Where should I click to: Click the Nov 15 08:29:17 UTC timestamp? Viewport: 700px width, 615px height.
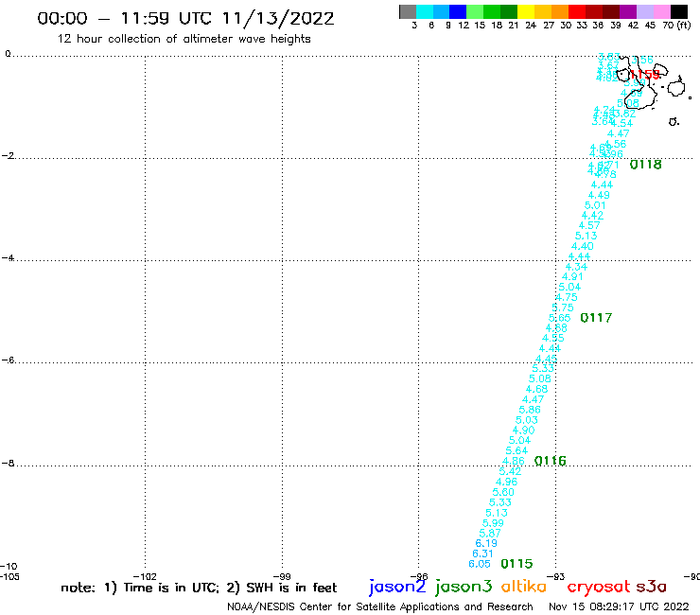pos(619,606)
